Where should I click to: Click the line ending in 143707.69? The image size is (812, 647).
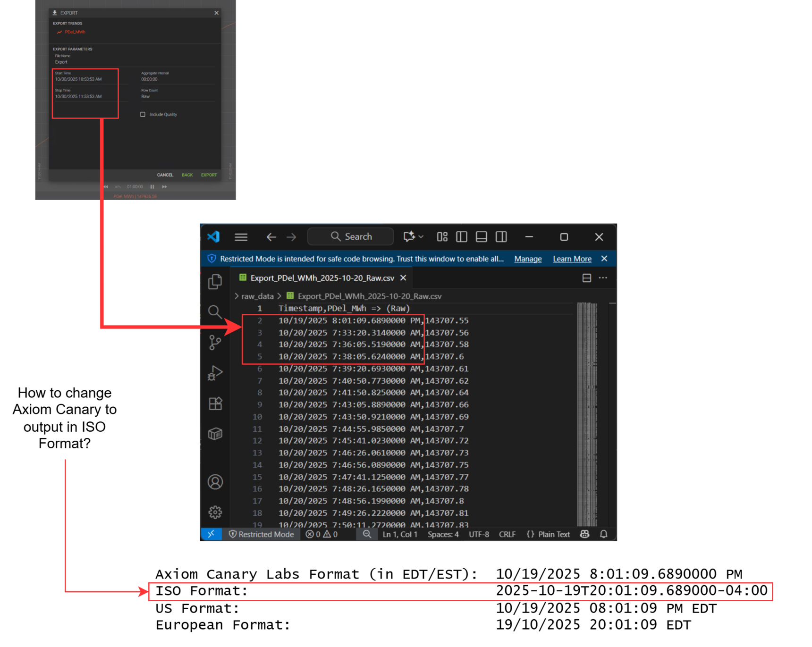(373, 417)
